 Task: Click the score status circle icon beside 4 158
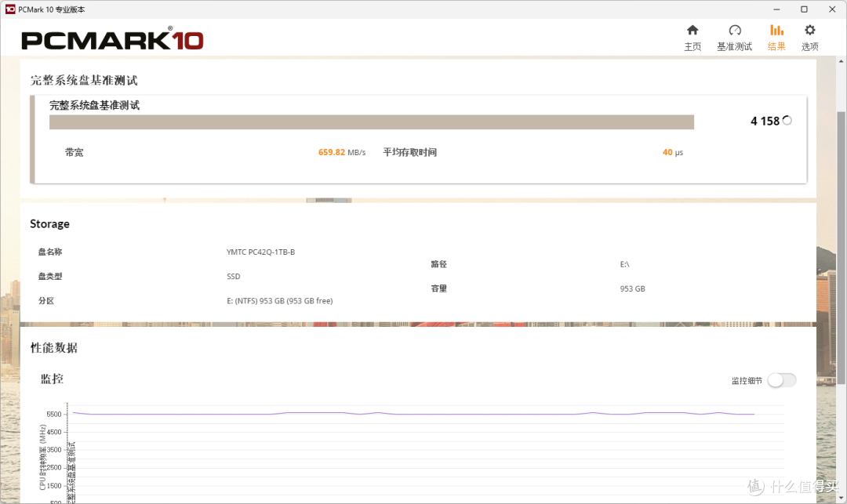pyautogui.click(x=787, y=121)
